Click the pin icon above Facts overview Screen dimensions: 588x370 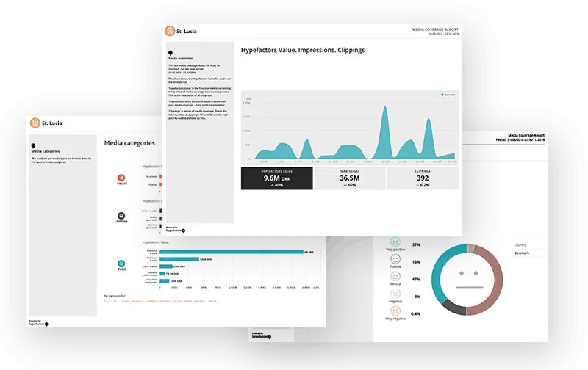click(x=171, y=53)
